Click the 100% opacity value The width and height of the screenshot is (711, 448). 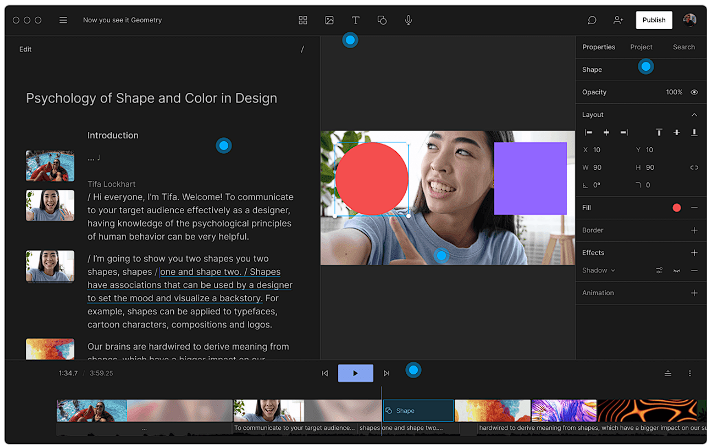tap(674, 92)
